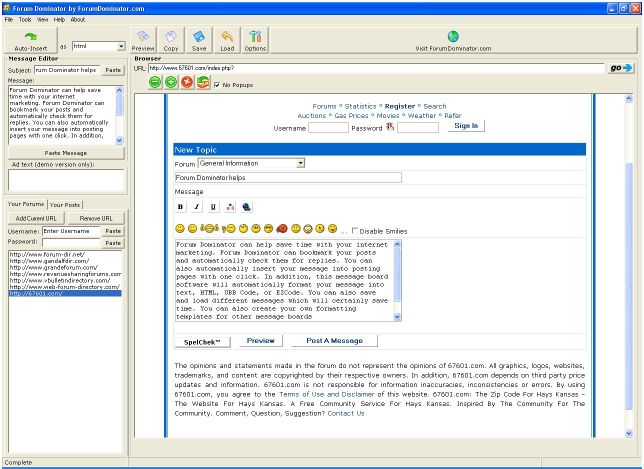
Task: Click the Message Editor text scrollbar
Action: pos(120,115)
